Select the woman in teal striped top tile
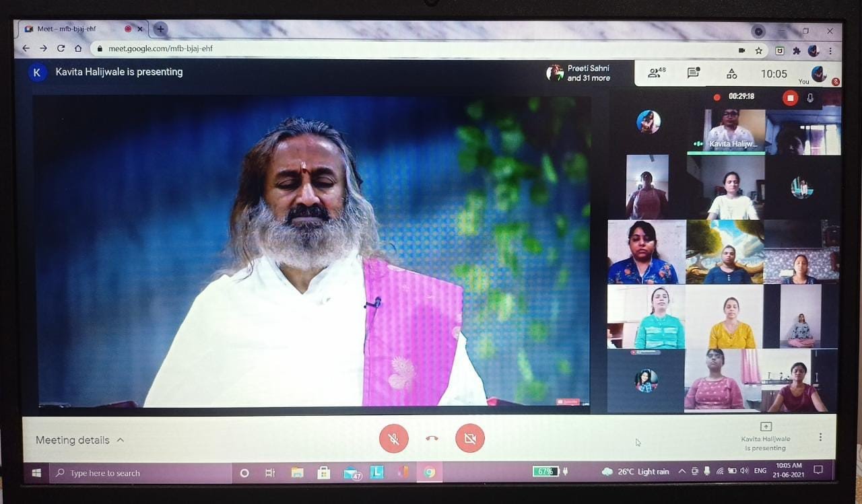Viewport: 862px width, 504px height. 646,316
